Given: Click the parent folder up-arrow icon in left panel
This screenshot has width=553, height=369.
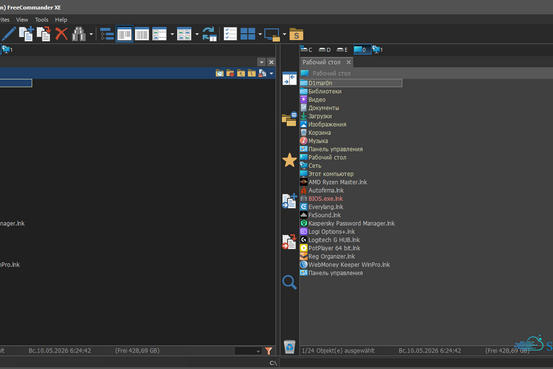Looking at the screenshot, I should [x=241, y=73].
